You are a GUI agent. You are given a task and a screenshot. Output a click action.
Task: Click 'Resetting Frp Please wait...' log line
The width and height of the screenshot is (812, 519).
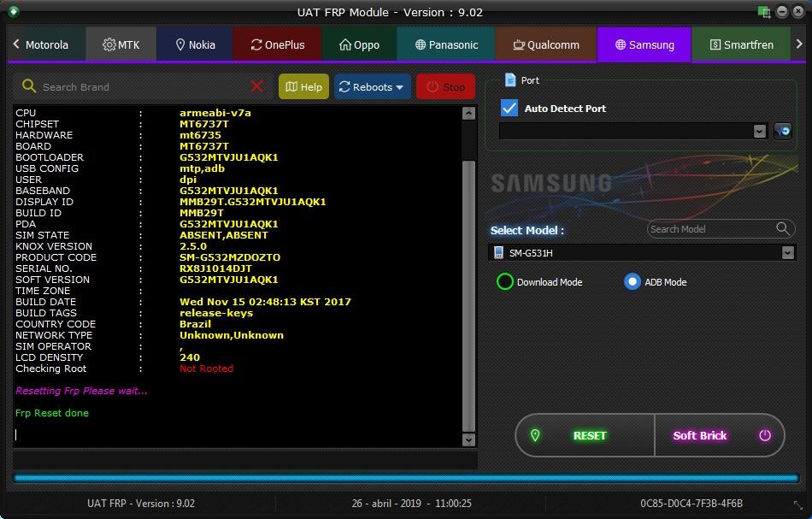(81, 391)
